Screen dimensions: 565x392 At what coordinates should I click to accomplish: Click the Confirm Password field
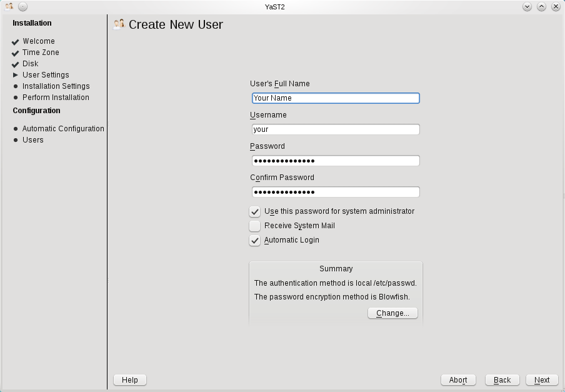click(x=335, y=192)
